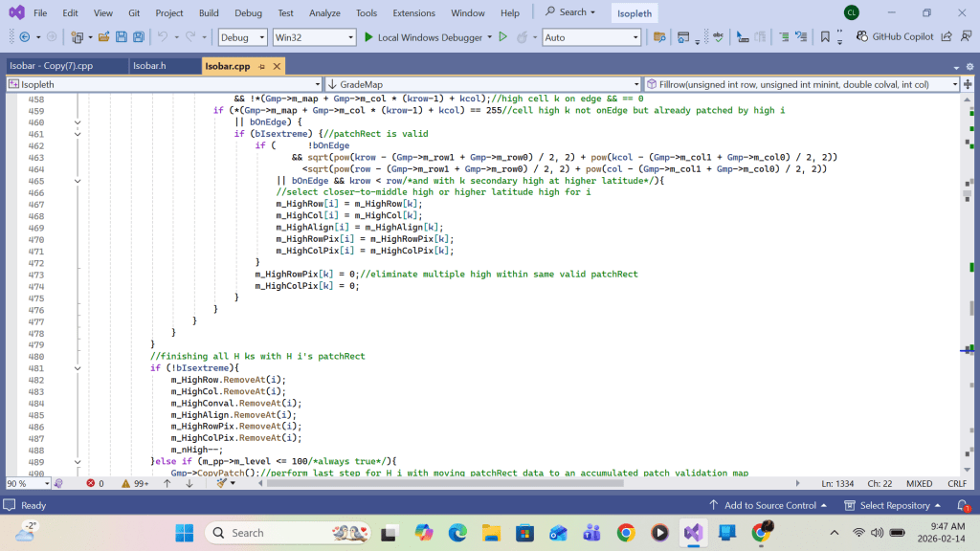Click the Open File folder icon
The width and height of the screenshot is (980, 551).
pos(102,37)
